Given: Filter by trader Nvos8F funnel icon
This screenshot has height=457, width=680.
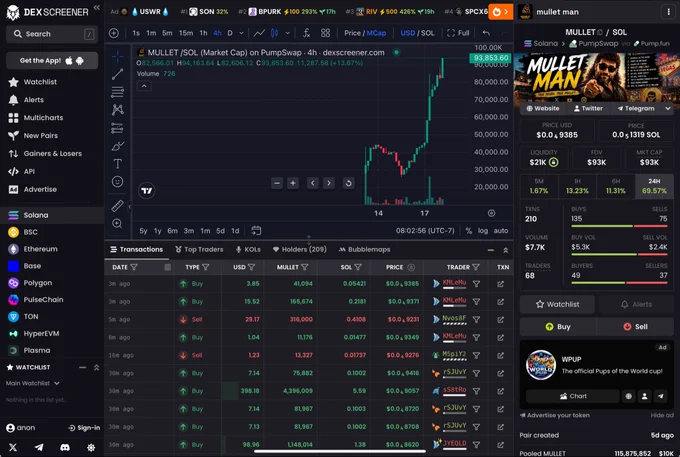Looking at the screenshot, I should 476,320.
